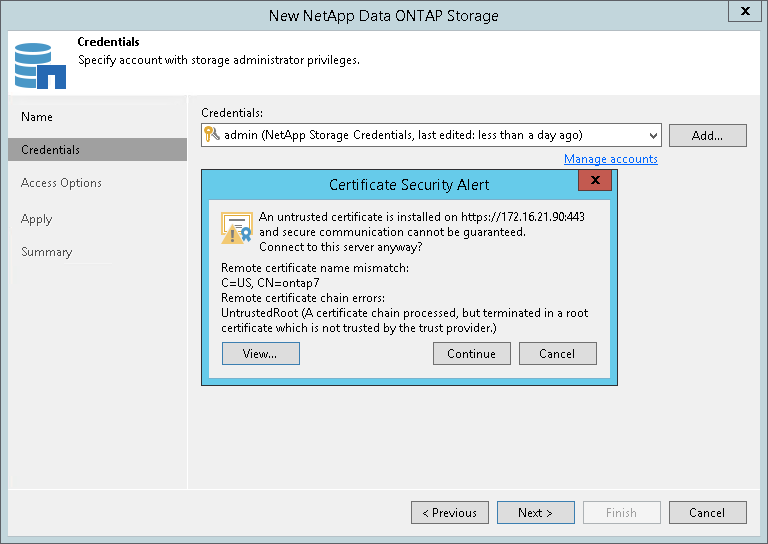Close the New NetApp Data ONTAP Storage window
This screenshot has width=768, height=544.
point(744,13)
